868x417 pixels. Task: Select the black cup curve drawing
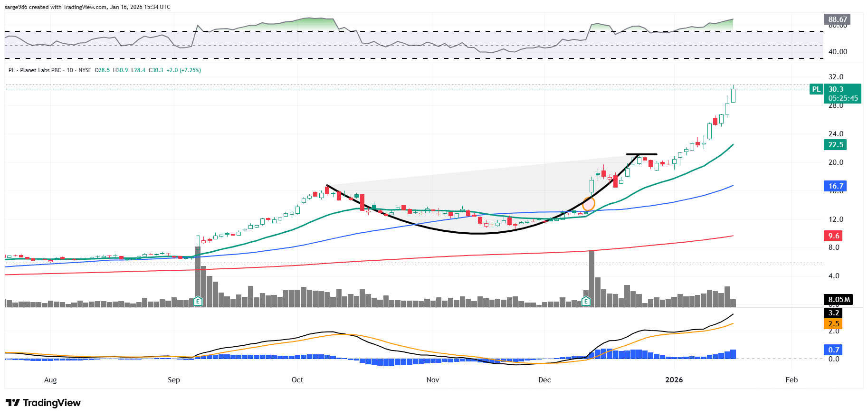coord(475,233)
